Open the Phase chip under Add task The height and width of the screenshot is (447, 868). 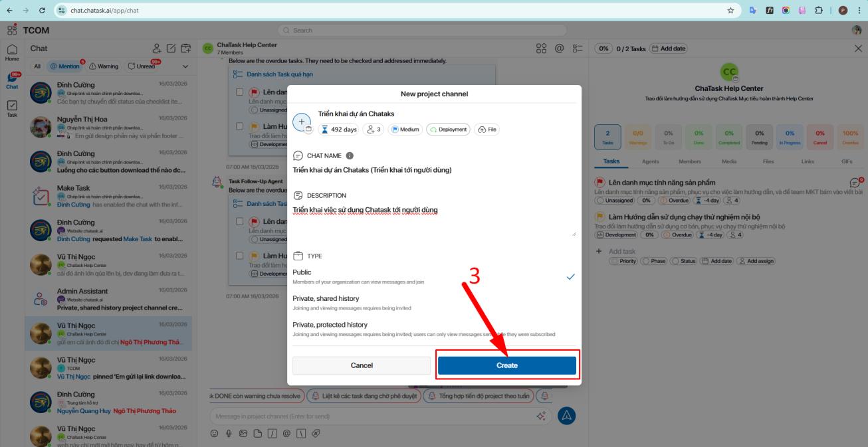pos(653,261)
